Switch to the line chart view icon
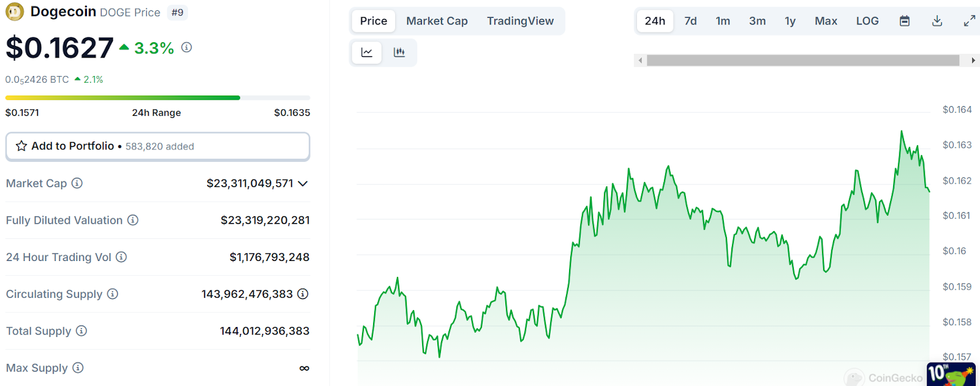Viewport: 980px width, 386px height. 367,53
